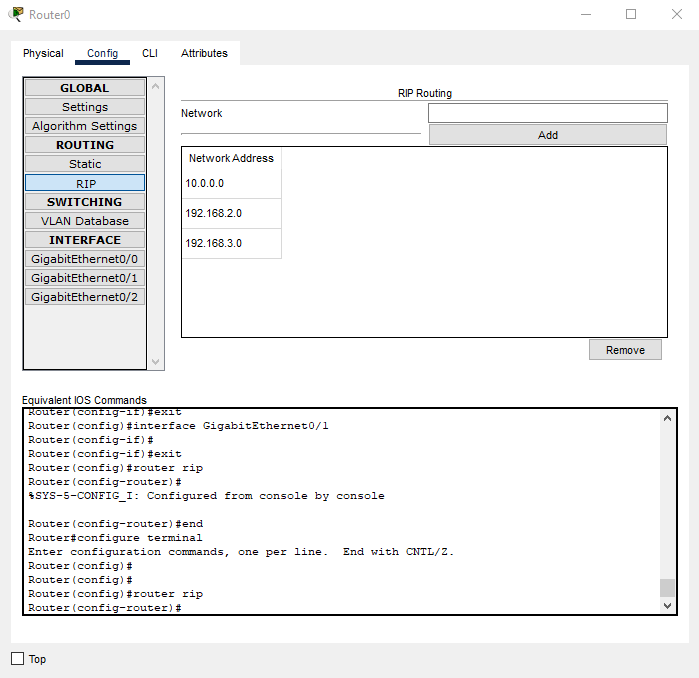The width and height of the screenshot is (699, 678).
Task: Click the Router0 window title icon
Action: click(x=16, y=14)
